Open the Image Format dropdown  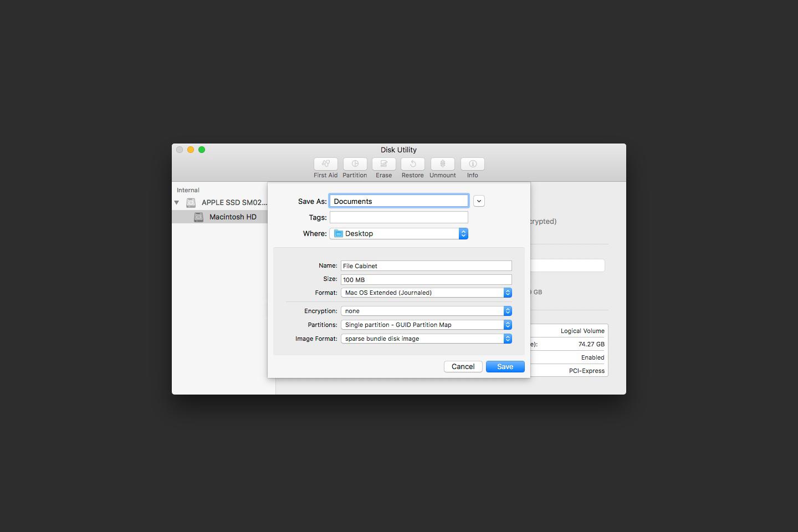[x=507, y=339]
